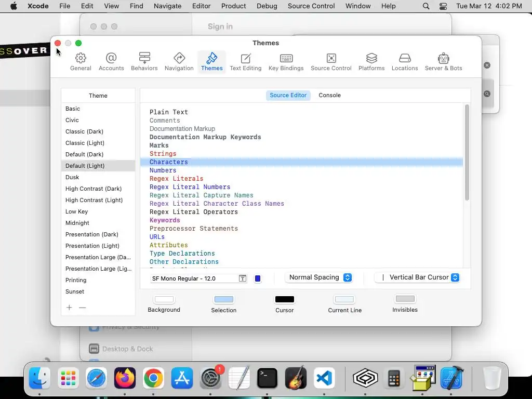The image size is (532, 399).
Task: Open Finder from the Dock
Action: tap(39, 378)
